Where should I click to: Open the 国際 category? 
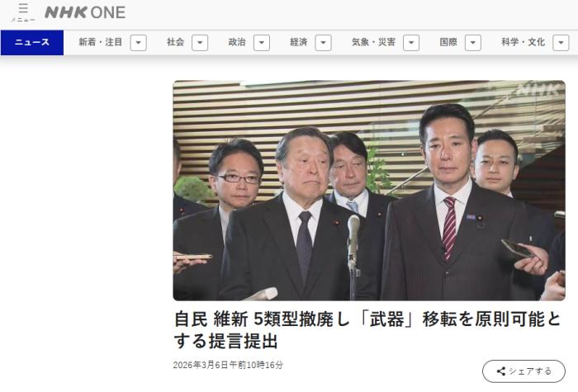448,42
